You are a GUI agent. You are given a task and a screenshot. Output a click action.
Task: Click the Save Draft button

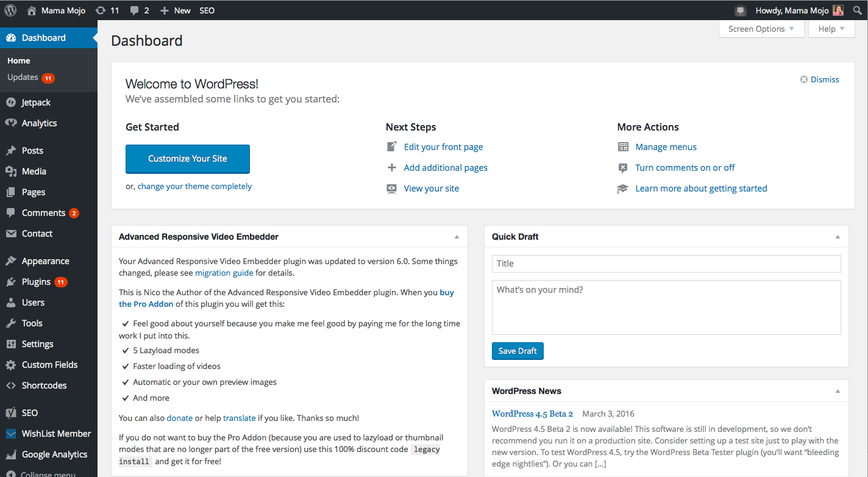518,351
